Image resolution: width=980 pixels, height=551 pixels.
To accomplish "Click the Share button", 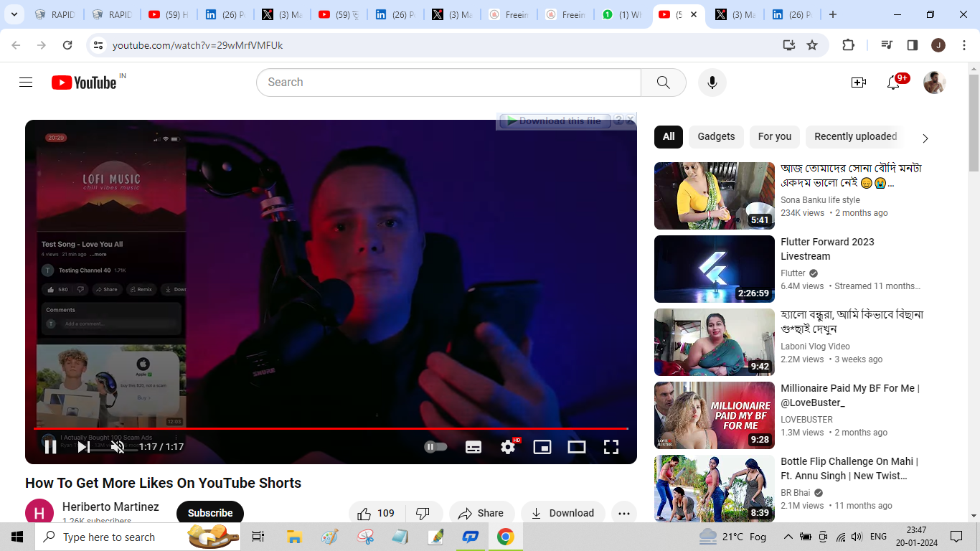I will pos(481,513).
